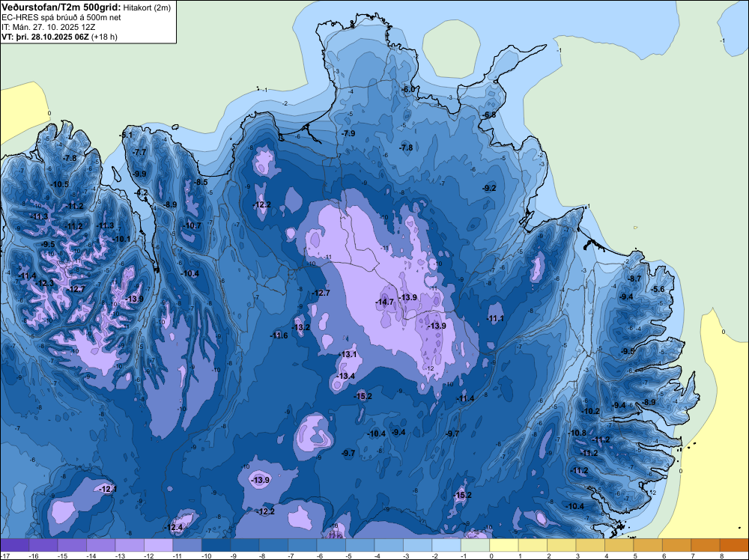Image resolution: width=749 pixels, height=560 pixels.
Task: Pick the legend swatch between -11 and -10
Action: coord(187,545)
